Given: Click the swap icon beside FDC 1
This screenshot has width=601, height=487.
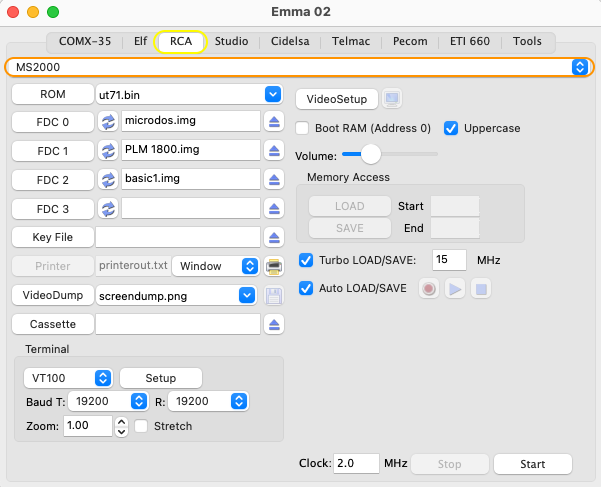Looking at the screenshot, I should tap(108, 151).
